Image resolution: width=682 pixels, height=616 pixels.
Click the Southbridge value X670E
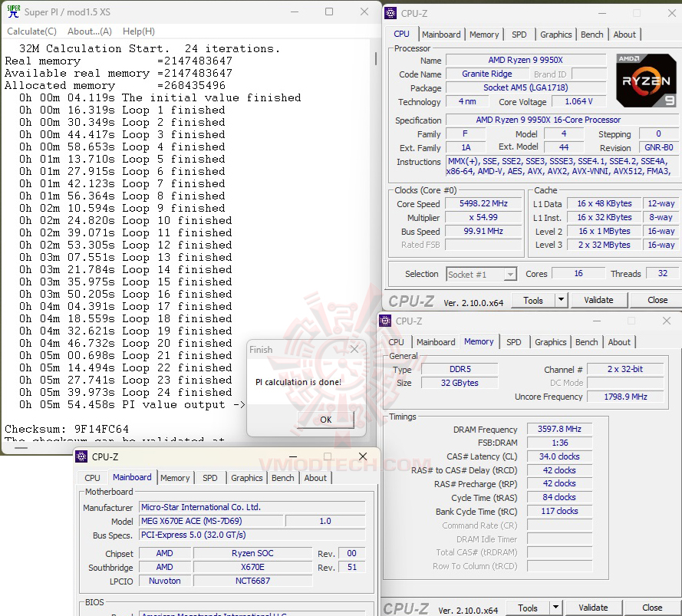252,567
